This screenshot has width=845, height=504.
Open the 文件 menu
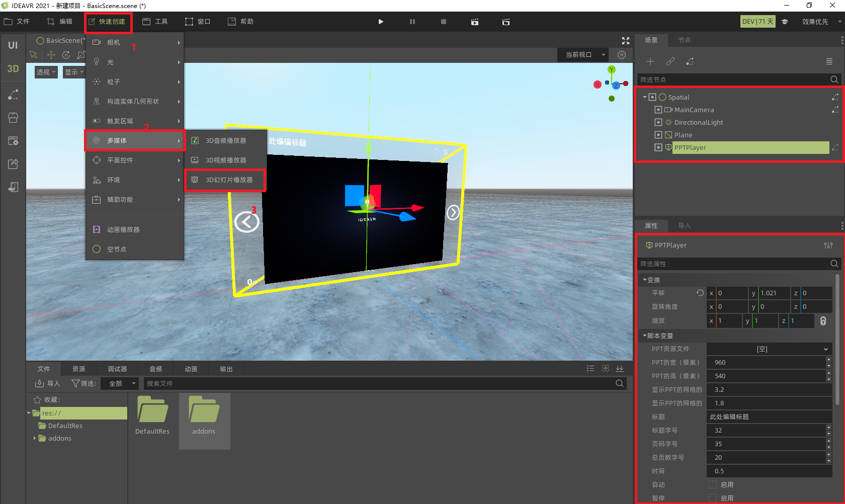pyautogui.click(x=17, y=22)
